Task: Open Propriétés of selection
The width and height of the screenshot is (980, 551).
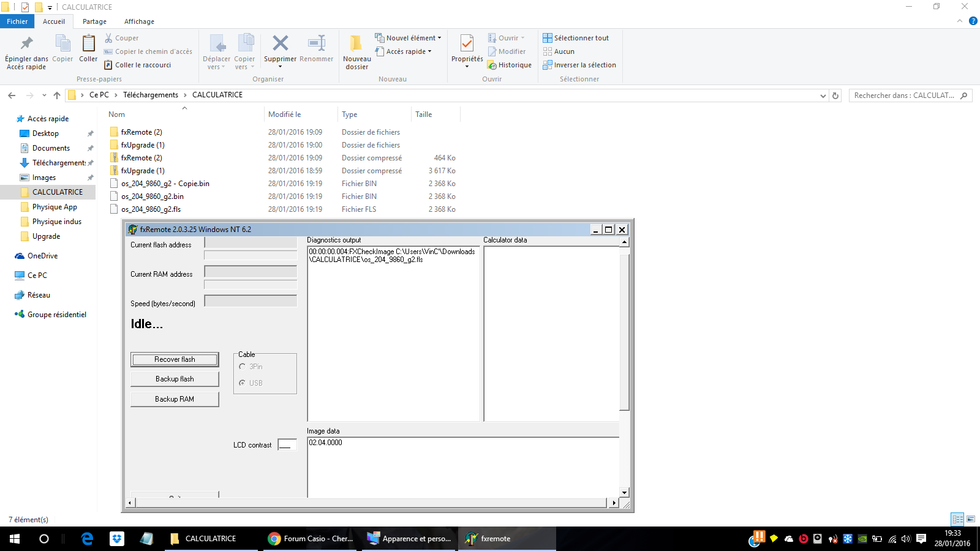Action: (467, 51)
